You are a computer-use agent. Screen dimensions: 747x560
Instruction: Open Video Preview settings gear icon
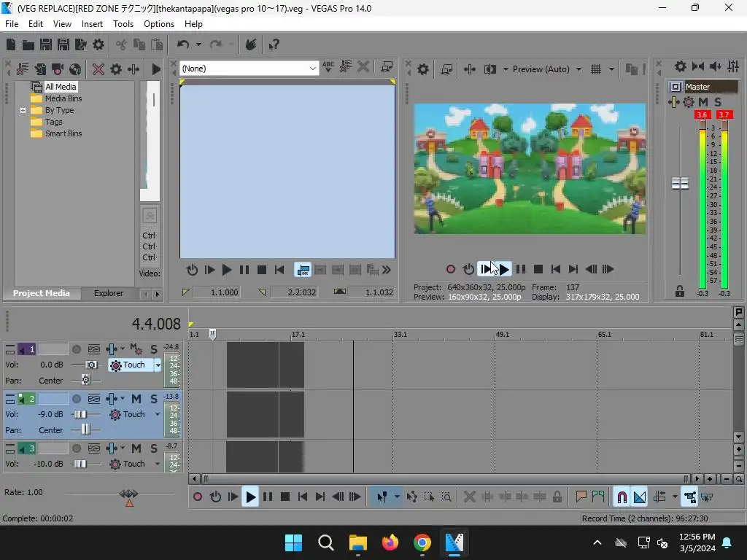tap(423, 69)
